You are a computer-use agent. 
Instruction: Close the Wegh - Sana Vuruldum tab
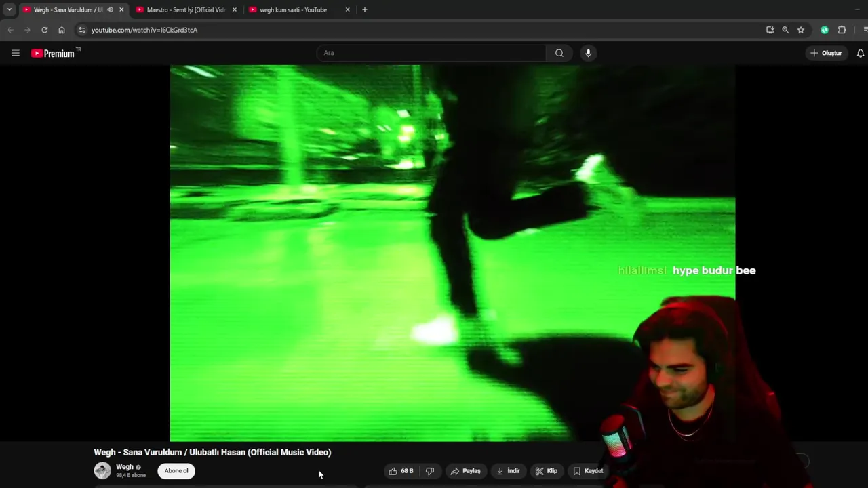click(121, 9)
